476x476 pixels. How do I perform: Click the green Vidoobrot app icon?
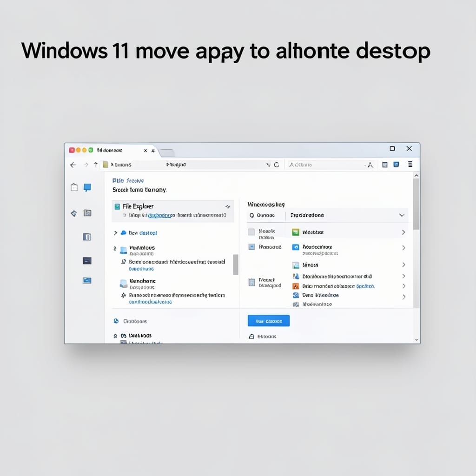(295, 232)
